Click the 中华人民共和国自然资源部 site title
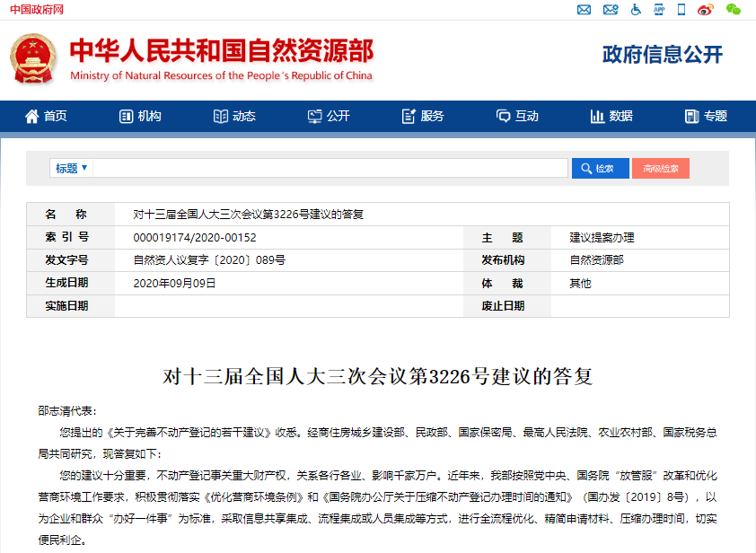This screenshot has height=553, width=756. pos(222,50)
